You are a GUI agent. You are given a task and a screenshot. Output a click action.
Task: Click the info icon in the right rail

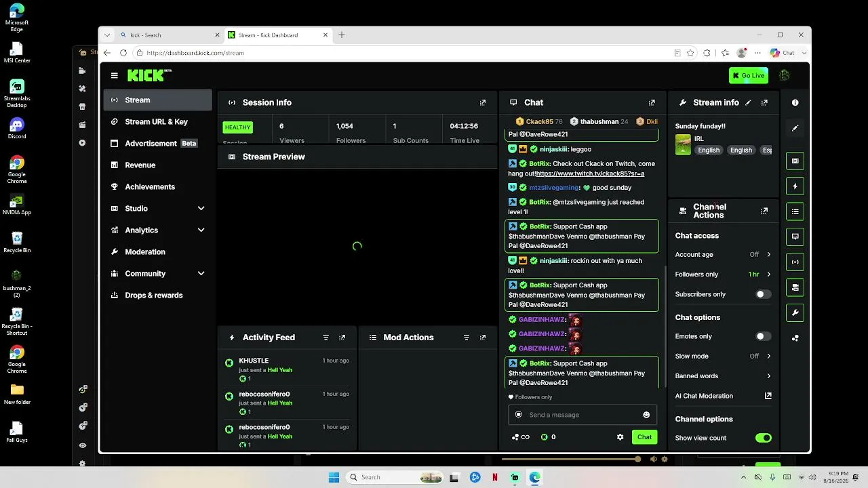(x=795, y=102)
